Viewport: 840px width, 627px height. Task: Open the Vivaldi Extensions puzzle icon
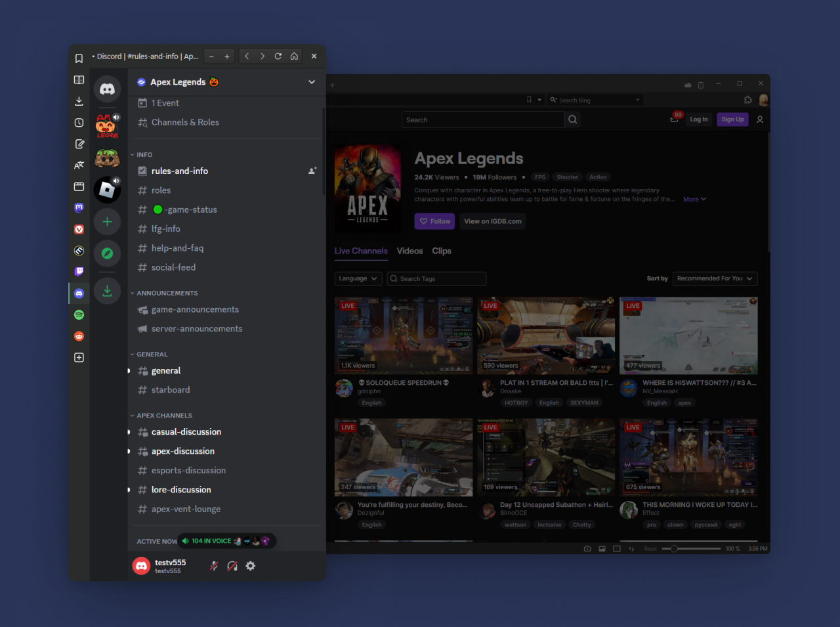[x=748, y=100]
